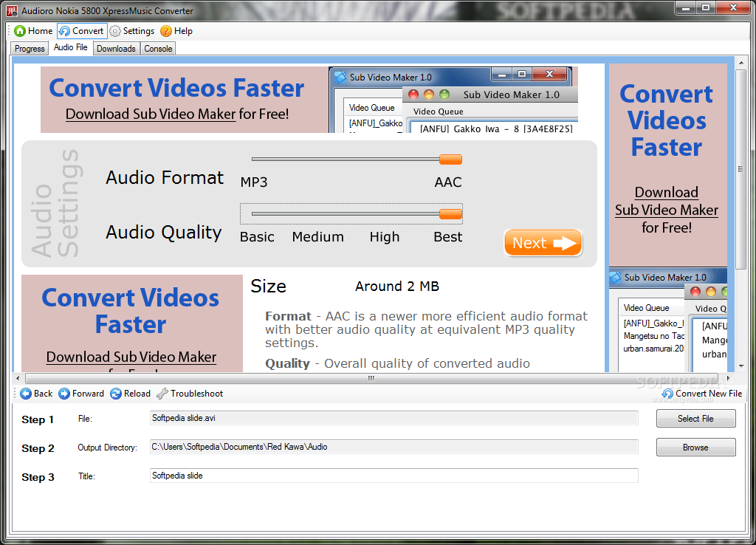This screenshot has height=545, width=756.
Task: Open top banner Download Sub Video Maker link
Action: click(151, 114)
